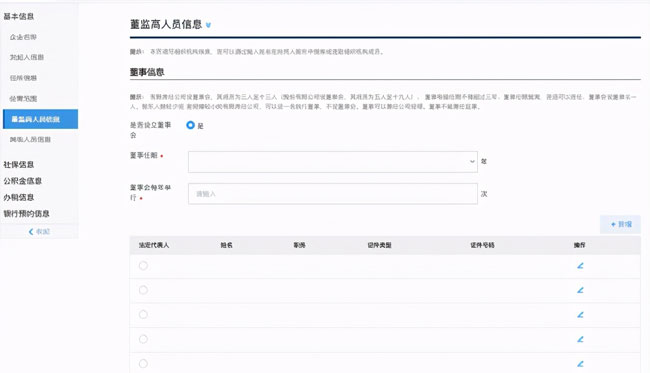Mark second row as 法定代表人
The height and width of the screenshot is (373, 650).
[143, 290]
